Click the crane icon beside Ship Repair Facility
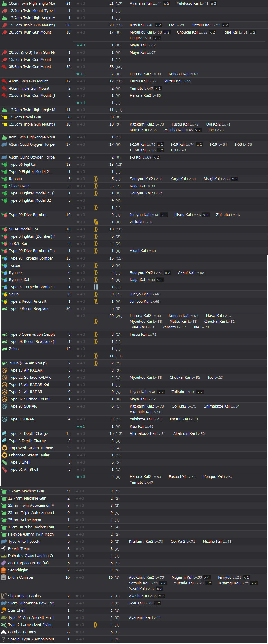 click(x=4, y=596)
